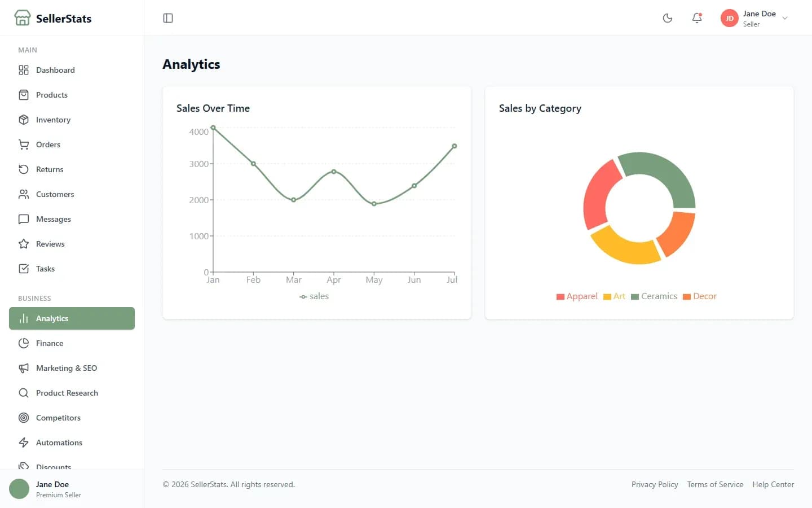The height and width of the screenshot is (508, 812).
Task: Open the Privacy Policy link
Action: (x=655, y=484)
